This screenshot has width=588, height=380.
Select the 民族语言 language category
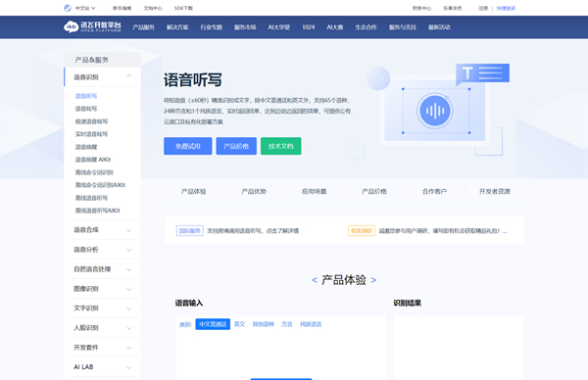coord(311,324)
